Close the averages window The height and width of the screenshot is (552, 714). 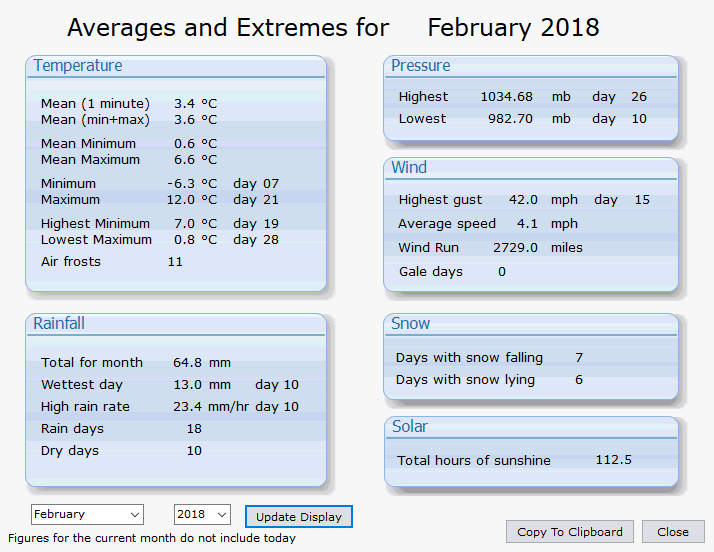tap(673, 532)
